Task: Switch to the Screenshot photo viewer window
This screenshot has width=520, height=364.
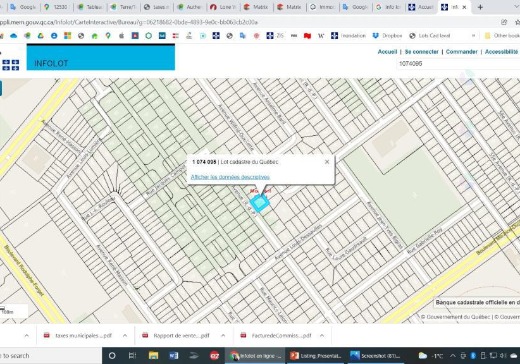Action: tap(376, 356)
